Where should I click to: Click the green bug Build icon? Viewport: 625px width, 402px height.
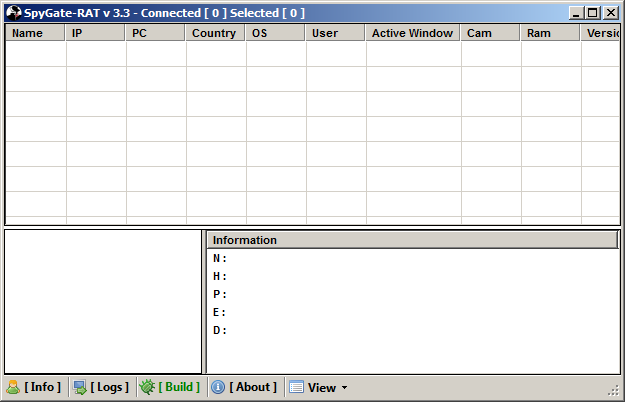[x=147, y=387]
